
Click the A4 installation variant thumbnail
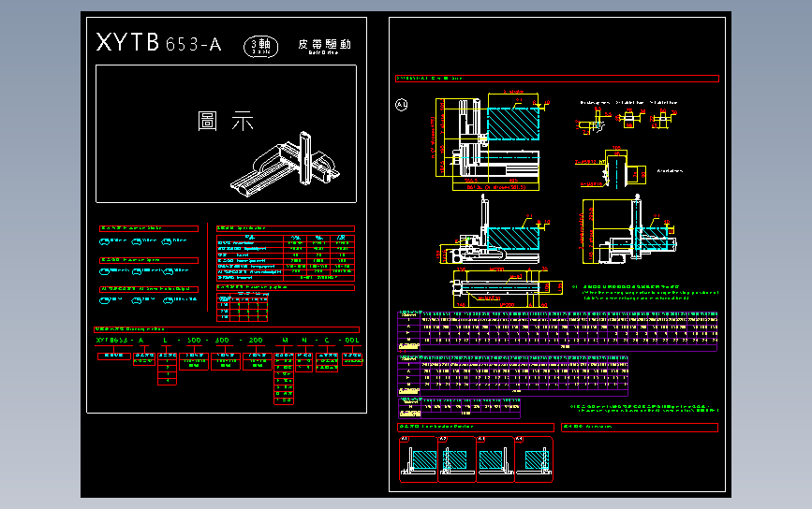coord(534,459)
